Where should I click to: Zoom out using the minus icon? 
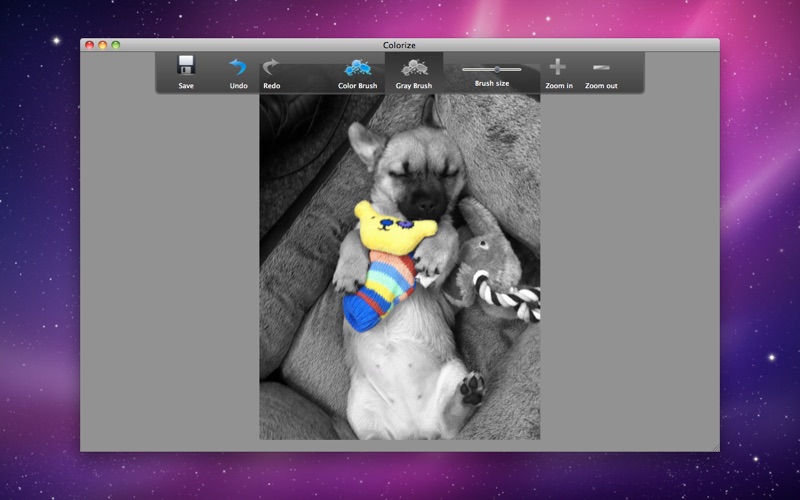coord(601,67)
